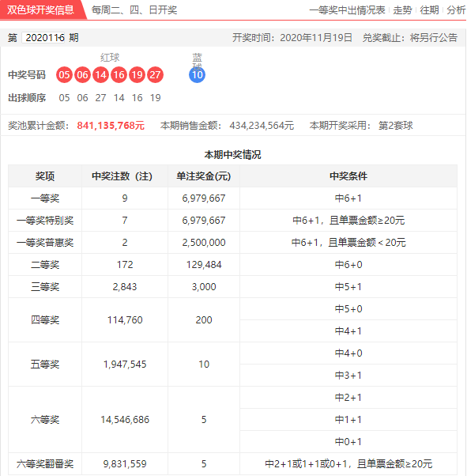Click red ball number 16
Screen dimensions: 467x476
coord(119,74)
